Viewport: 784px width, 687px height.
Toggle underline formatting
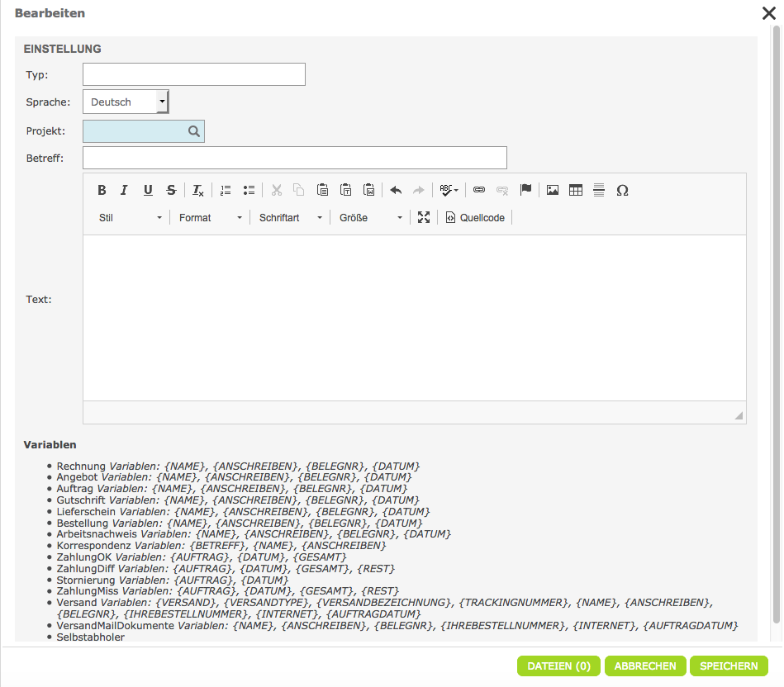coord(148,190)
